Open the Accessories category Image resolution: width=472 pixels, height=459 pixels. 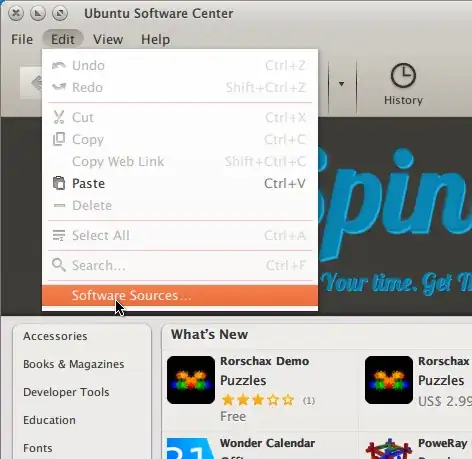55,336
